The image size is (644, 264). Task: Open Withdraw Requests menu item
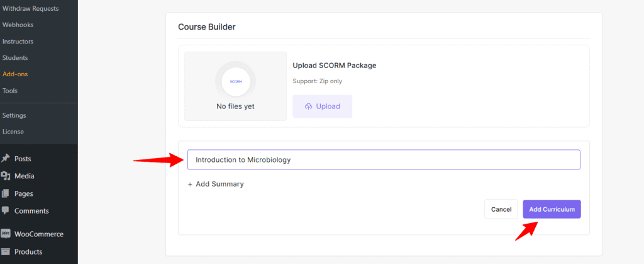click(30, 9)
